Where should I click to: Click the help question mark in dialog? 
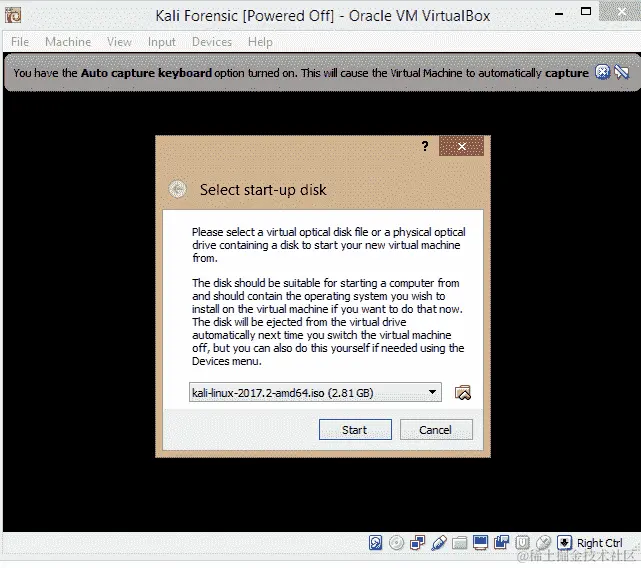click(425, 146)
